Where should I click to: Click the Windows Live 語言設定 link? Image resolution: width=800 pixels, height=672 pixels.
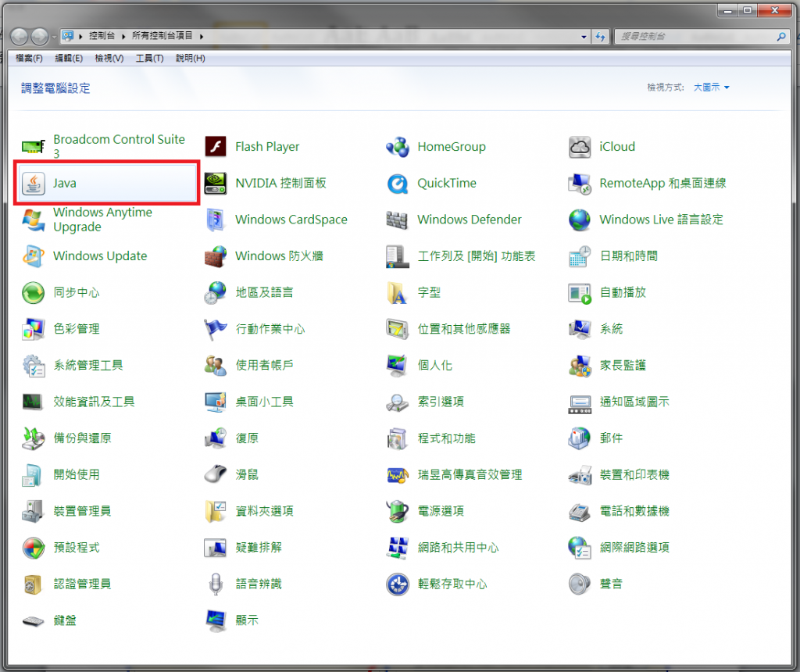pyautogui.click(x=661, y=220)
